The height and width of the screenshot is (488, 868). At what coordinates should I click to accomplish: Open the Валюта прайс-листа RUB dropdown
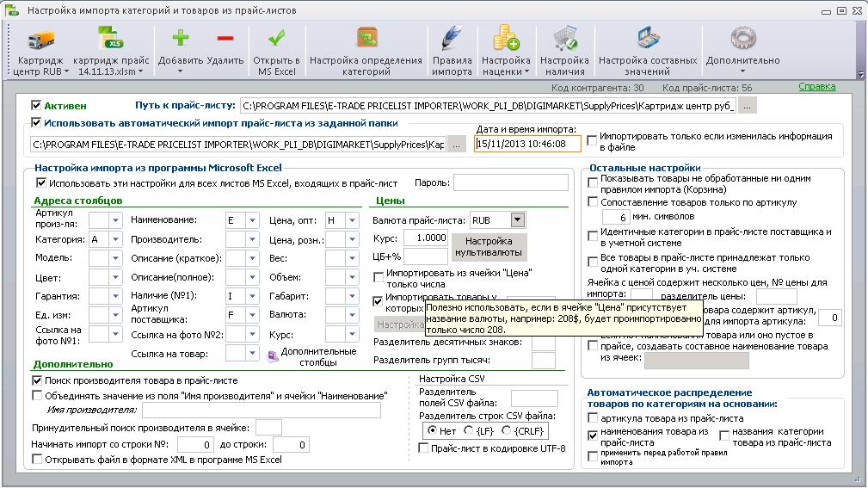pyautogui.click(x=518, y=220)
